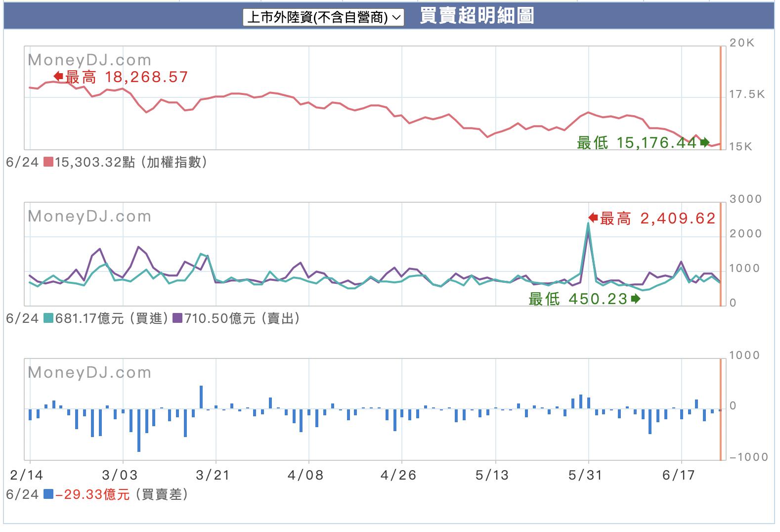Click the 5/31 date axis label

tap(585, 475)
